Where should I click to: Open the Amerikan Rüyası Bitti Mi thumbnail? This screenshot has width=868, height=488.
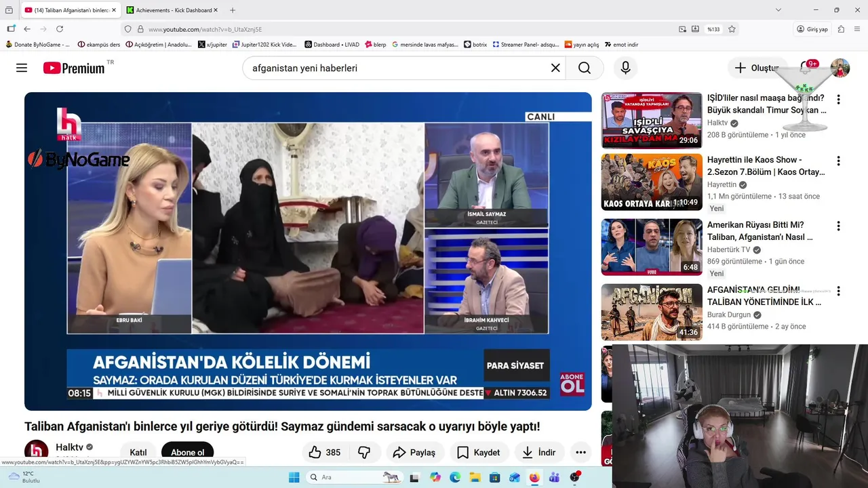652,247
